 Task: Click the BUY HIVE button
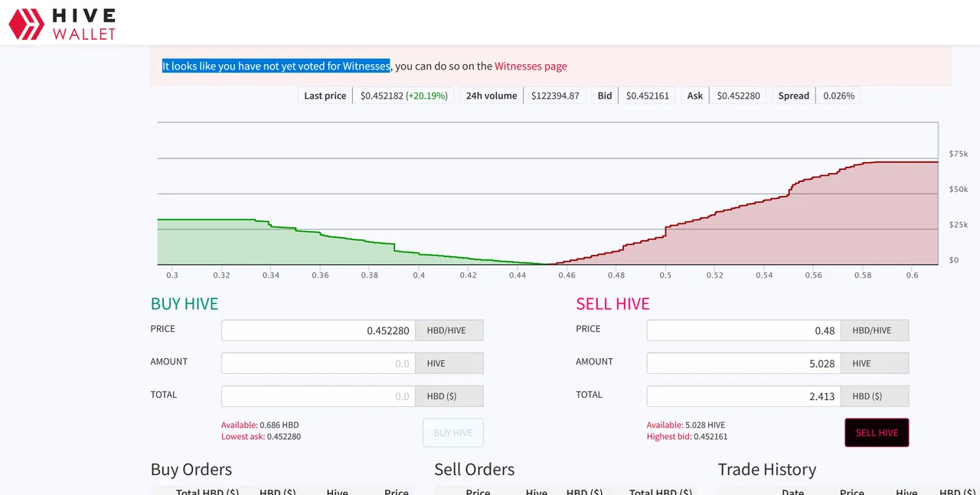pos(453,432)
